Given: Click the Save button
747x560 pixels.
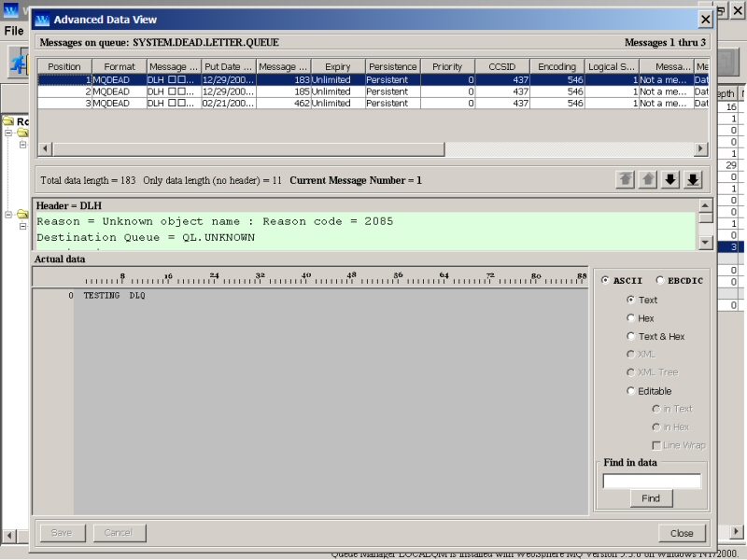Looking at the screenshot, I should point(62,533).
